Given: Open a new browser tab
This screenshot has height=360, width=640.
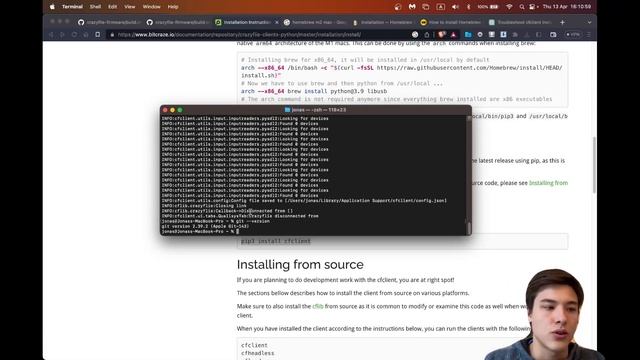Looking at the screenshot, I should point(562,22).
